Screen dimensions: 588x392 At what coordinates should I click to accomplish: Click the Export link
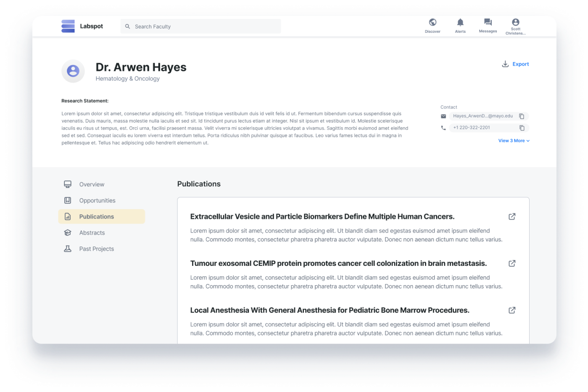pyautogui.click(x=520, y=64)
